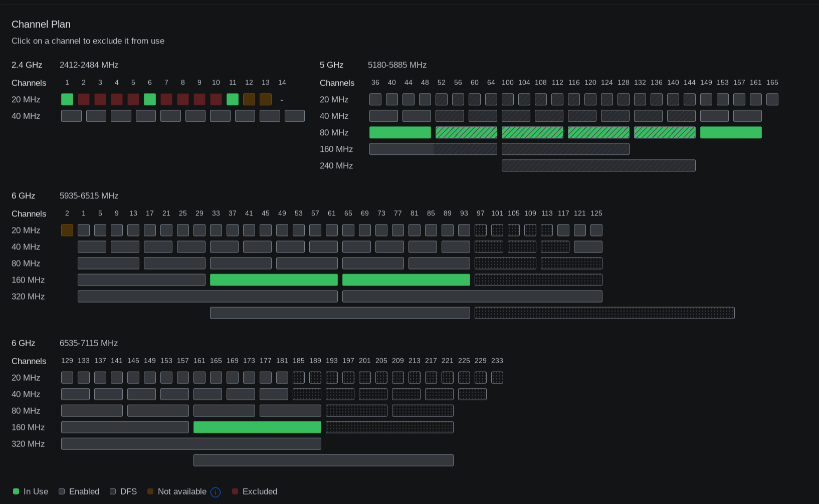
Task: Click 2.4 GHz channel 11 green block
Action: pyautogui.click(x=233, y=99)
